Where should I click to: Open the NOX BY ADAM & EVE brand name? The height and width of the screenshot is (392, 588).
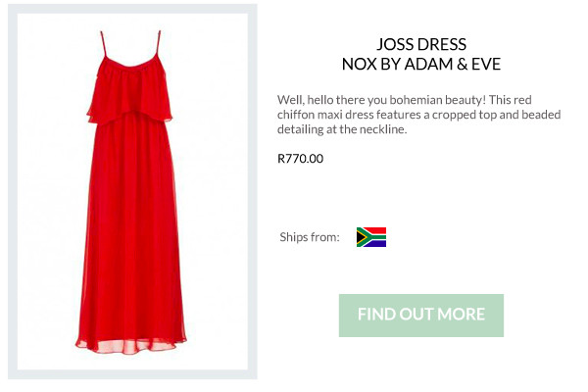[x=421, y=64]
